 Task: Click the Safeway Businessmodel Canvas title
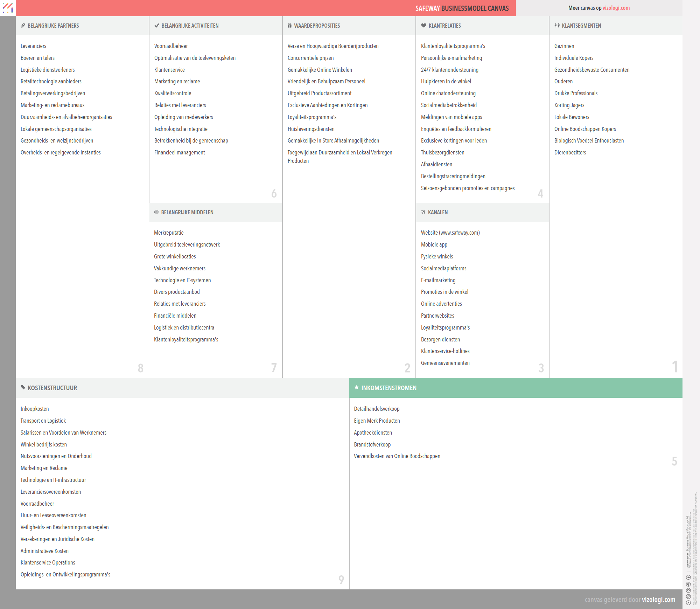pyautogui.click(x=462, y=8)
